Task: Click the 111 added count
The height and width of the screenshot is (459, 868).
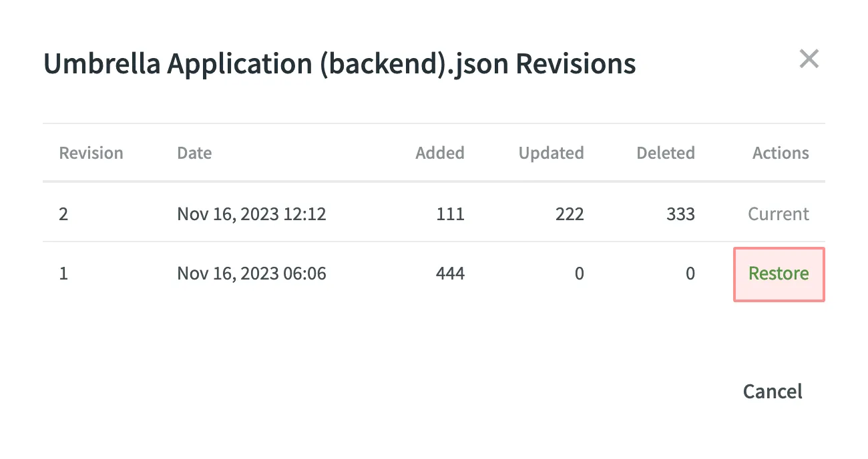Action: 451,214
